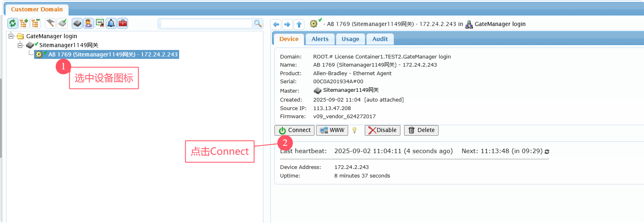Image resolution: width=644 pixels, height=223 pixels.
Task: Click the Product text Allen-Bradley - Ethernet Agent
Action: tap(352, 74)
